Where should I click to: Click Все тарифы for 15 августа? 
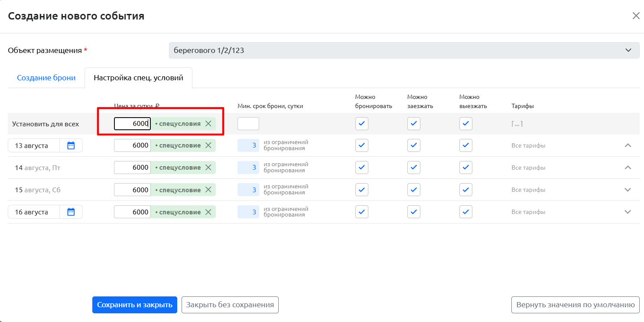pos(528,190)
